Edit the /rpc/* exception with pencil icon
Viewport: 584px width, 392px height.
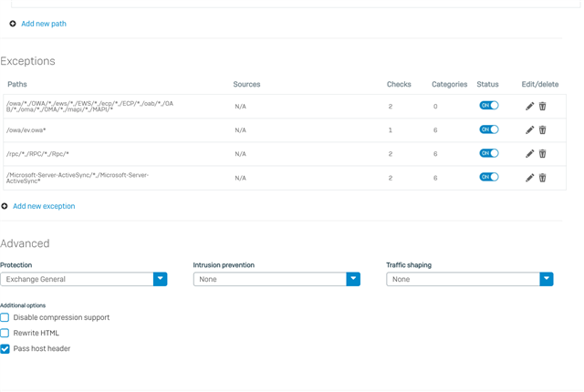[529, 154]
